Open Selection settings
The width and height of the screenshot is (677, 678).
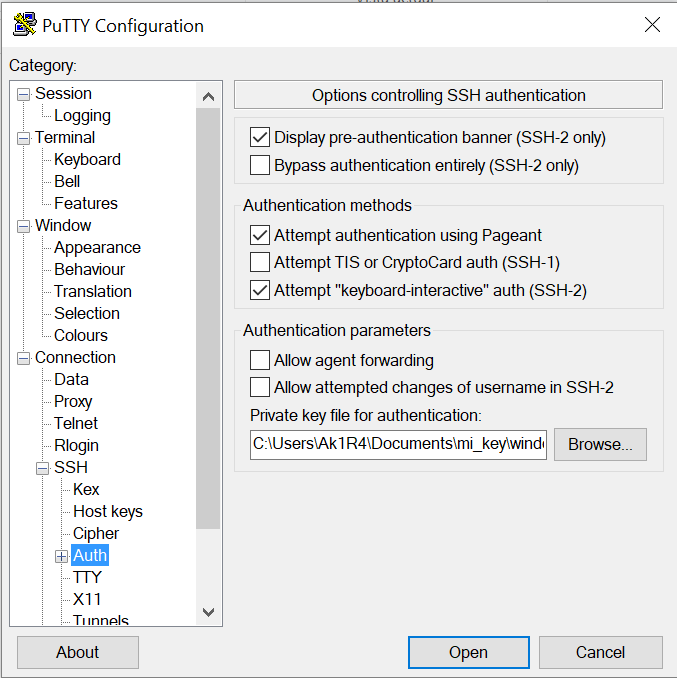(87, 313)
